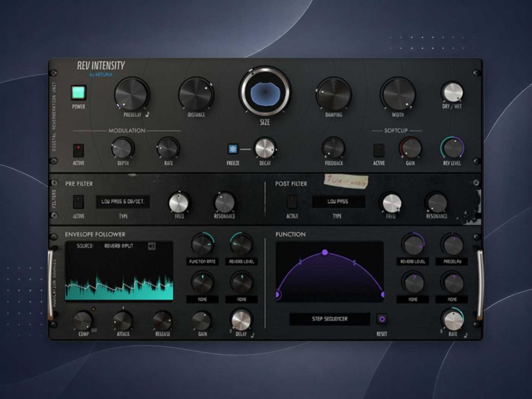Click amount knob above Function's Reverb Level label
Image resolution: width=532 pixels, height=399 pixels.
413,245
